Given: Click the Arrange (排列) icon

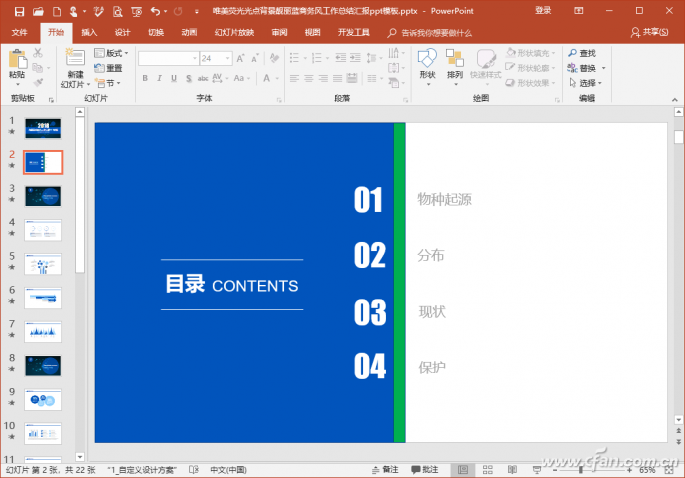Looking at the screenshot, I should click(x=455, y=58).
